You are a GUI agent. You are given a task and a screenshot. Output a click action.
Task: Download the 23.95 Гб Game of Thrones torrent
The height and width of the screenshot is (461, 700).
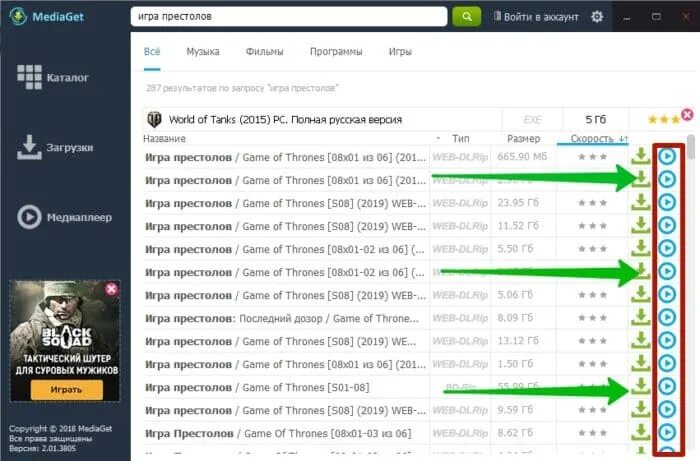tap(641, 202)
